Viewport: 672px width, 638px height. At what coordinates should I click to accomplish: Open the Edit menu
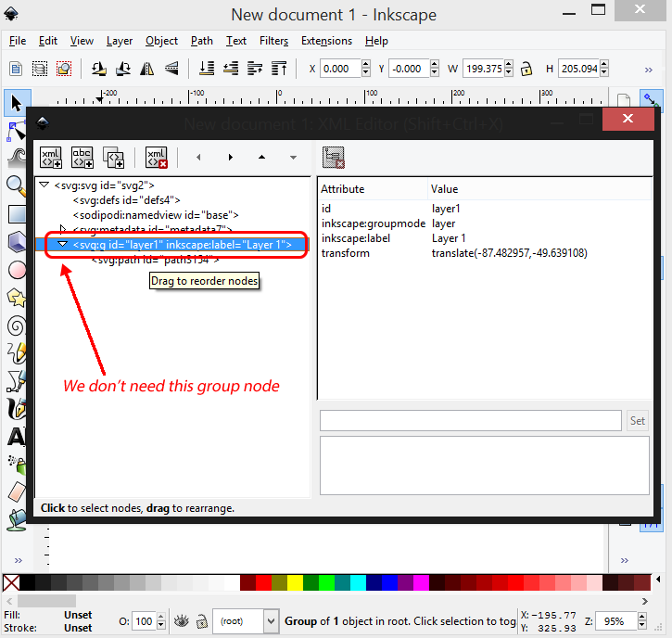pos(48,41)
